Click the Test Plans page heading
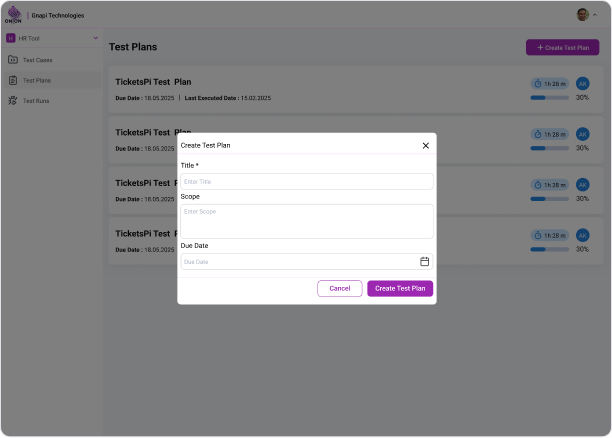Screen dimensions: 612x438 (133, 47)
